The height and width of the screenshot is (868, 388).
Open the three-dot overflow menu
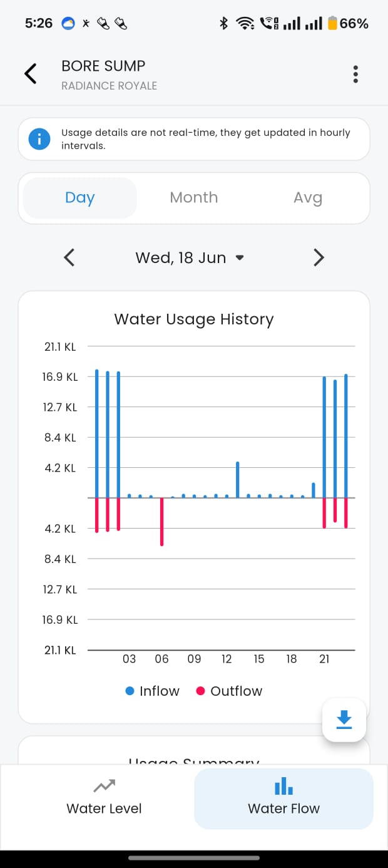tap(355, 75)
